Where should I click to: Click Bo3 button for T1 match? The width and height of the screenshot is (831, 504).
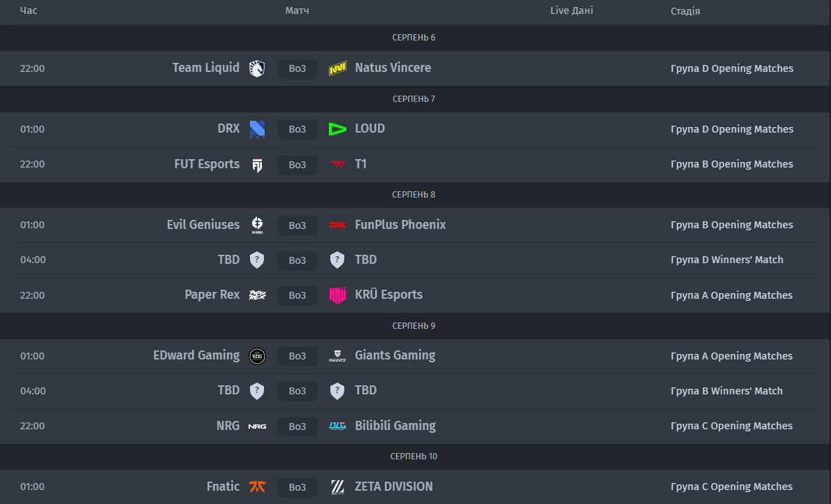[x=297, y=165]
